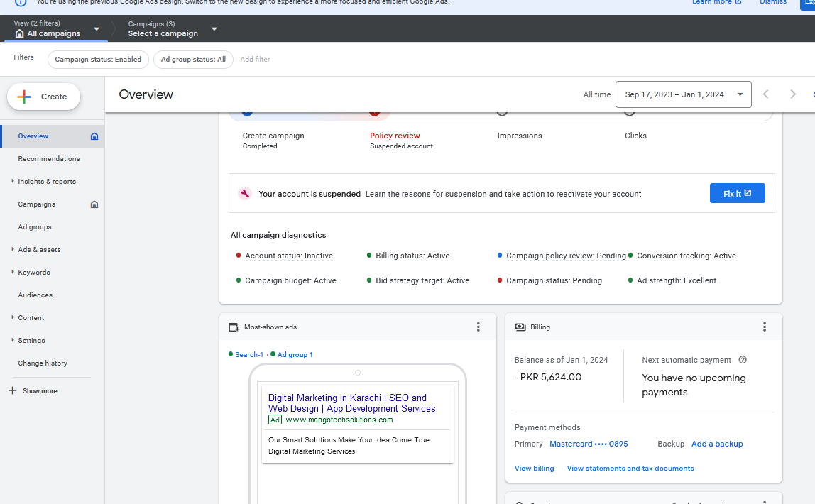Click the Policy review step label
This screenshot has width=815, height=504.
(395, 136)
